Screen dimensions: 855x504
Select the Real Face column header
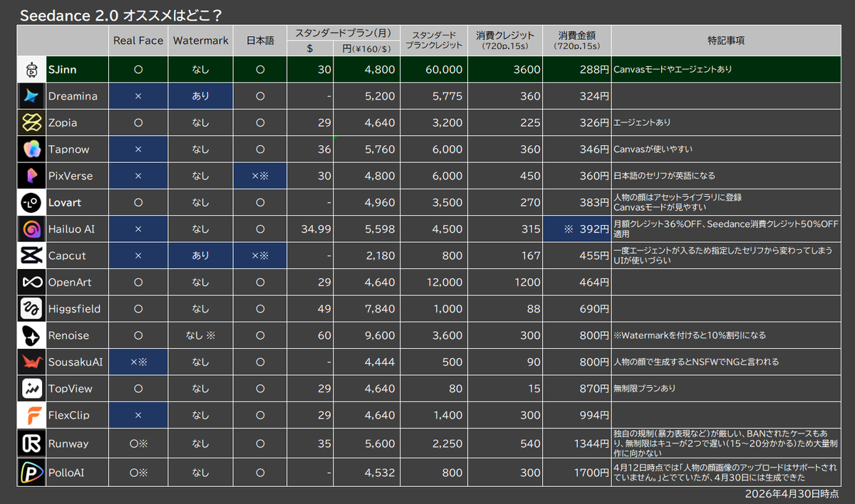138,41
